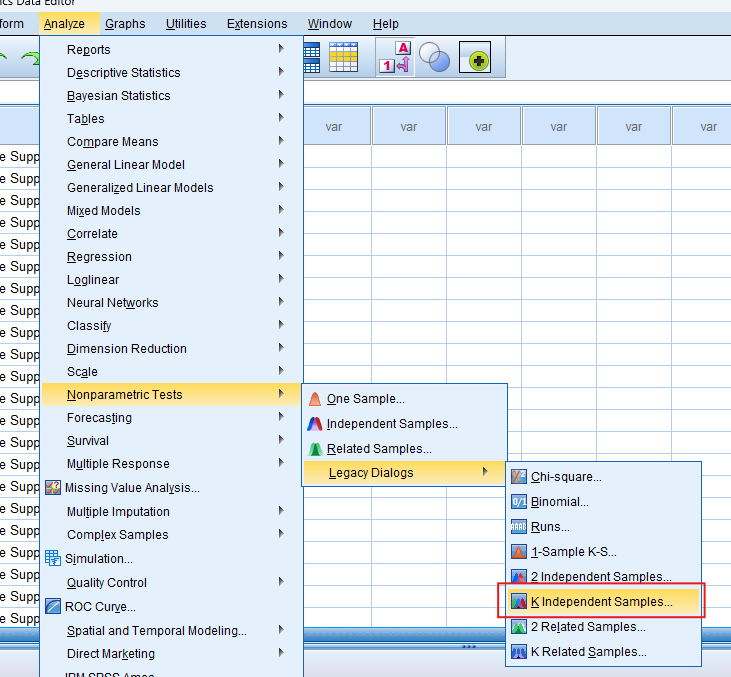Open the Graphs menu
731x677 pixels.
click(125, 24)
